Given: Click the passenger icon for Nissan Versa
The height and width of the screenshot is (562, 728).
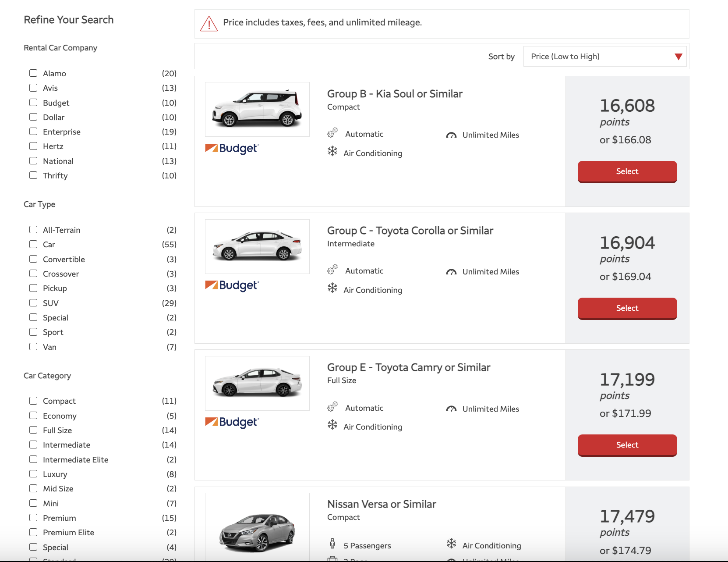Looking at the screenshot, I should pos(332,544).
